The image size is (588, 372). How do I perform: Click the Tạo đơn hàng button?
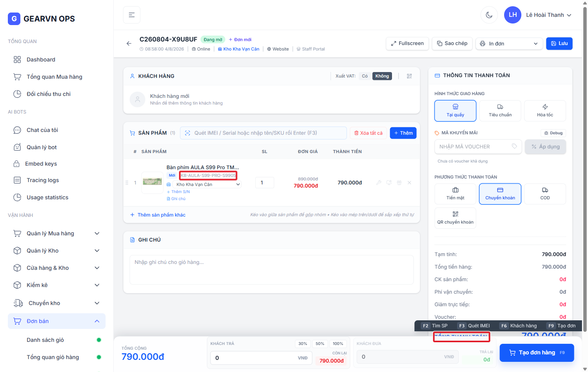pos(537,352)
